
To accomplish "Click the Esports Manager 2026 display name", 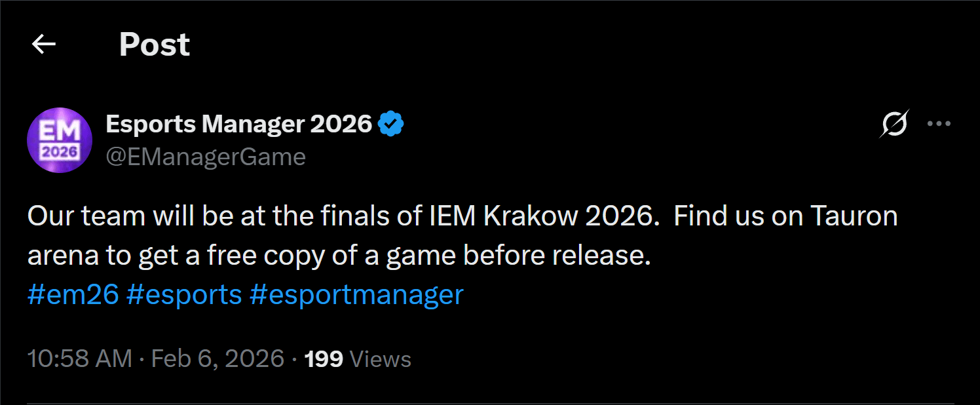I will 238,123.
